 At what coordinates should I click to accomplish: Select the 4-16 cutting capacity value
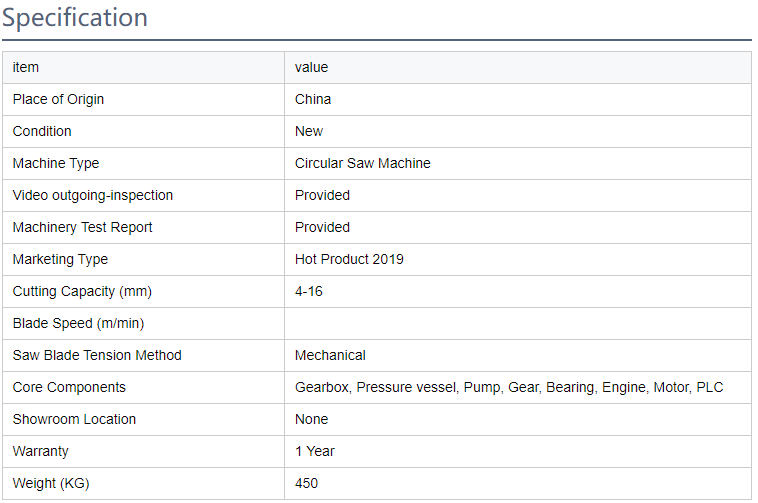click(x=309, y=291)
